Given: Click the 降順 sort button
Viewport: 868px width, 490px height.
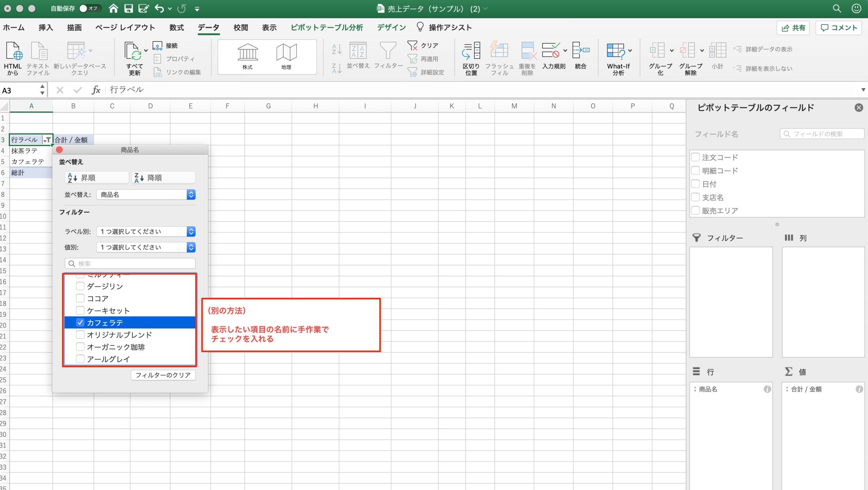Looking at the screenshot, I should [x=163, y=177].
